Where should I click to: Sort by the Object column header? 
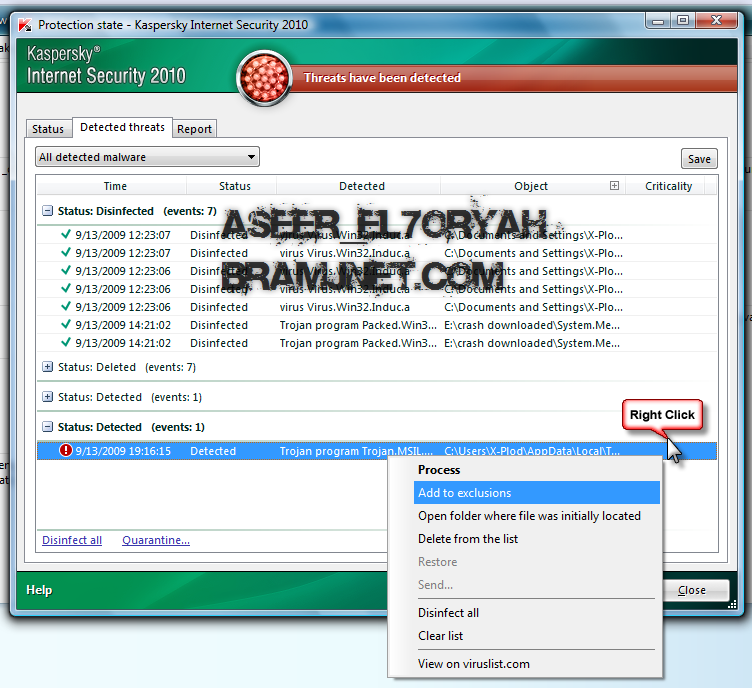pyautogui.click(x=530, y=186)
